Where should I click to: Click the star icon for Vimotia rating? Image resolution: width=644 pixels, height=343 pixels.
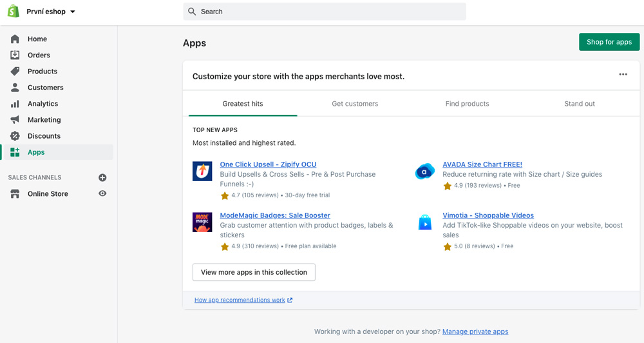(448, 247)
